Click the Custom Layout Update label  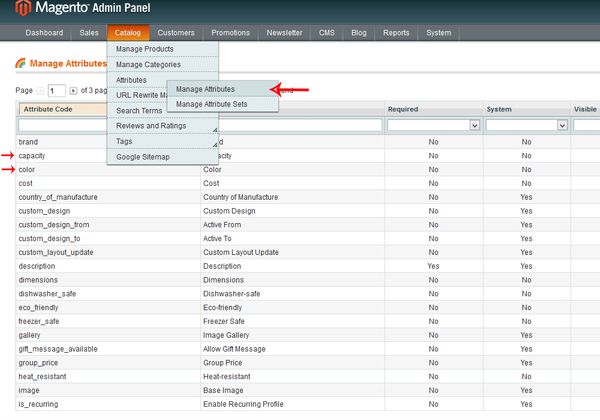point(241,252)
